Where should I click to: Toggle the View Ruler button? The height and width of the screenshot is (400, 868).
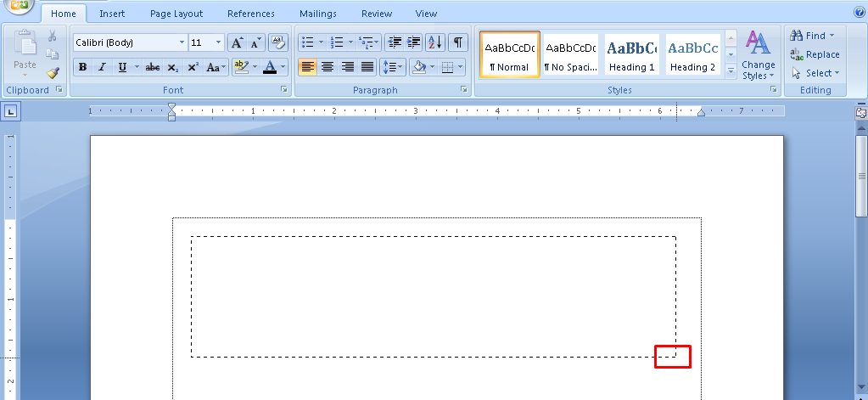click(861, 112)
